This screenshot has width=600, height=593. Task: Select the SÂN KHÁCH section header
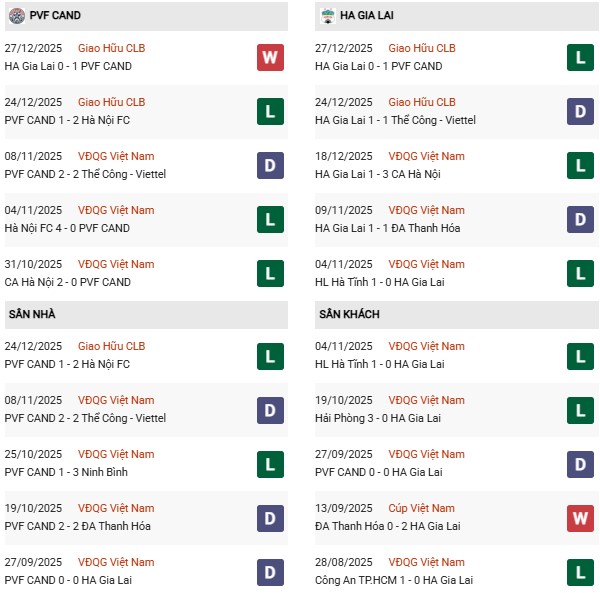tap(351, 314)
